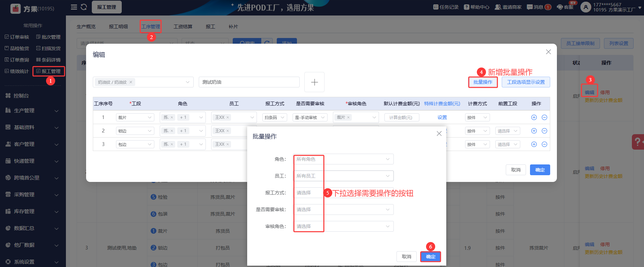The height and width of the screenshot is (267, 644).
Task: Click the user avatar icon
Action: tap(586, 7)
